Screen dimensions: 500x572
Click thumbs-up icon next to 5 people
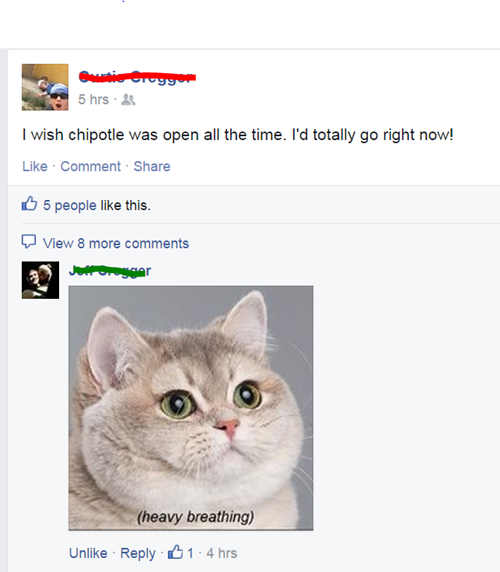point(29,204)
